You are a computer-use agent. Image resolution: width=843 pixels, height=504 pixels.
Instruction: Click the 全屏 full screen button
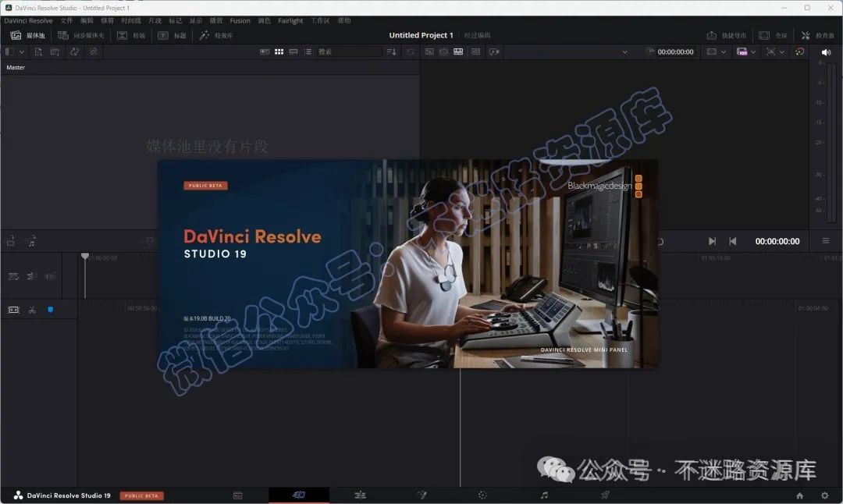pyautogui.click(x=773, y=35)
